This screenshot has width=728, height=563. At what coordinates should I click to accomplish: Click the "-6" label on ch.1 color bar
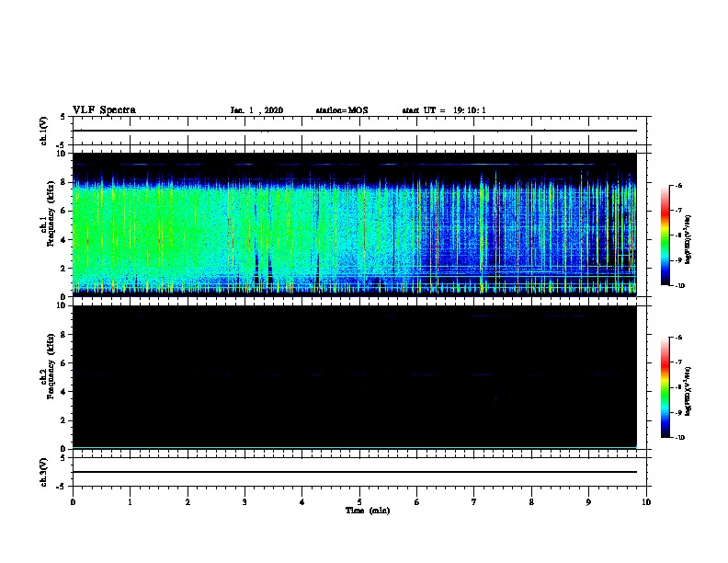678,186
